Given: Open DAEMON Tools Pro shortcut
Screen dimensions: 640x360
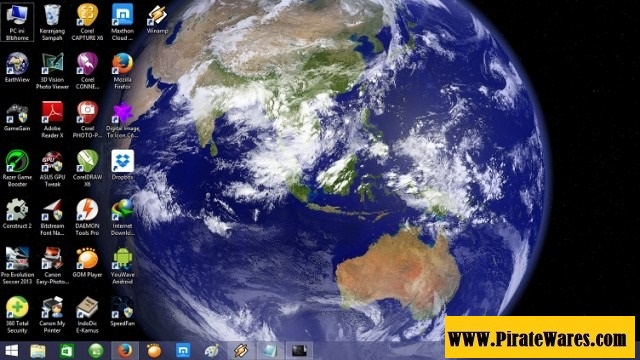Looking at the screenshot, I should click(87, 217).
